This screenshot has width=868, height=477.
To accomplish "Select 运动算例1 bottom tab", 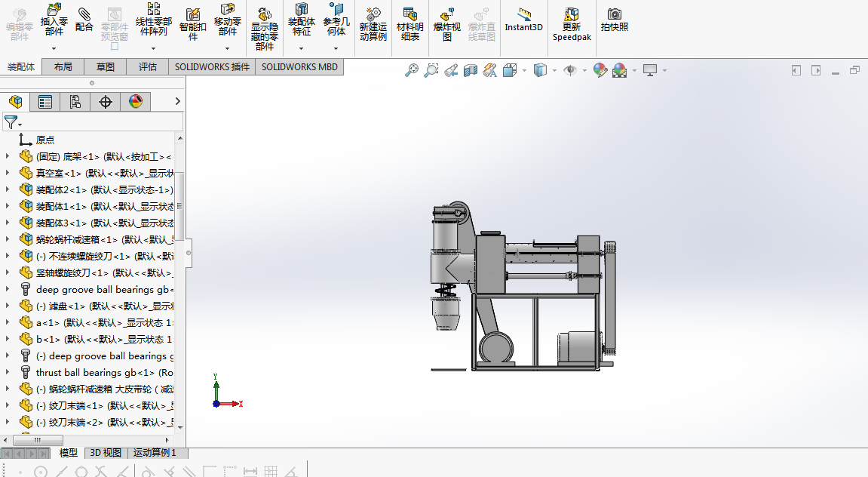I will [155, 453].
